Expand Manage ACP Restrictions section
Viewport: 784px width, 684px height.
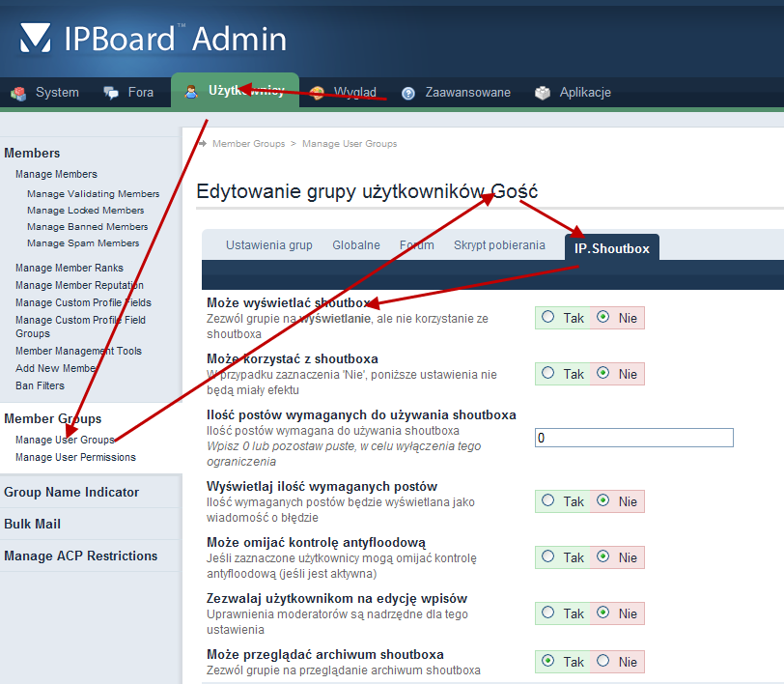point(80,556)
